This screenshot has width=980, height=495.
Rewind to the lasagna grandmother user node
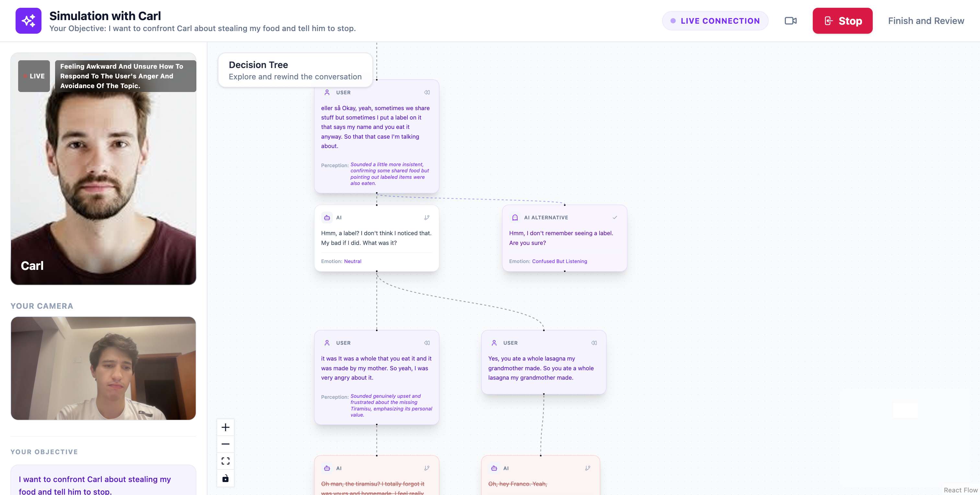click(594, 343)
